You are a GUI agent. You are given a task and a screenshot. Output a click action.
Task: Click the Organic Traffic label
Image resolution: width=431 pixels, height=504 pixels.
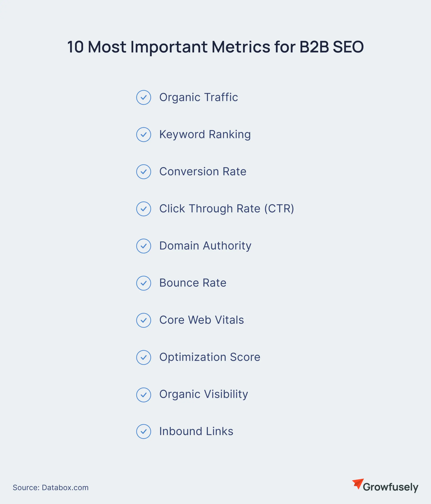click(x=199, y=97)
